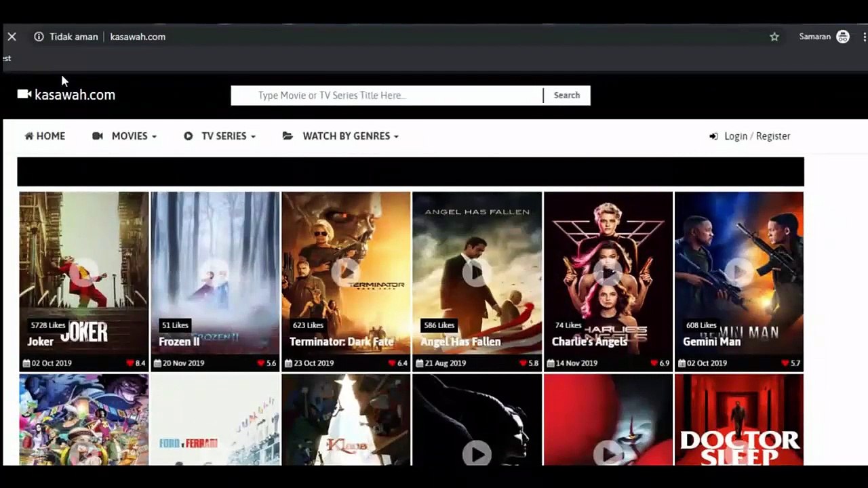868x488 pixels.
Task: Open the Terminator: Dark Fate title link
Action: [342, 342]
